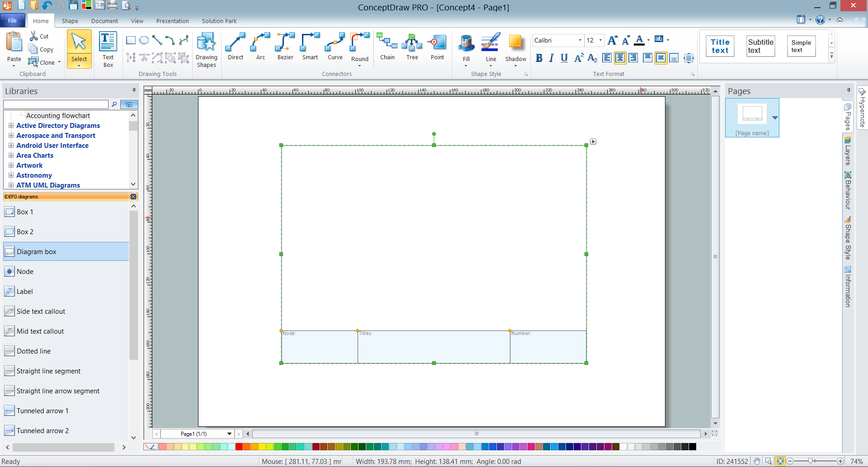Screen dimensions: 868x467
Task: Select the Curve connector tool
Action: (x=335, y=46)
